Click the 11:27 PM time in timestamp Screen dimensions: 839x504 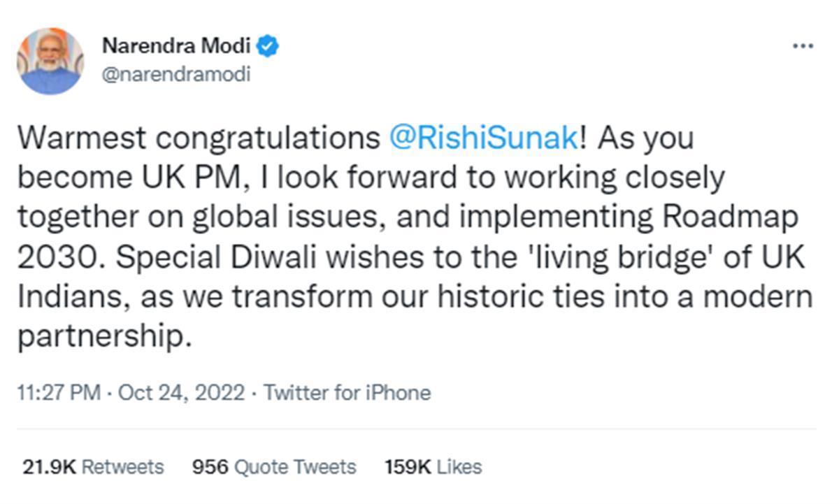(x=60, y=393)
